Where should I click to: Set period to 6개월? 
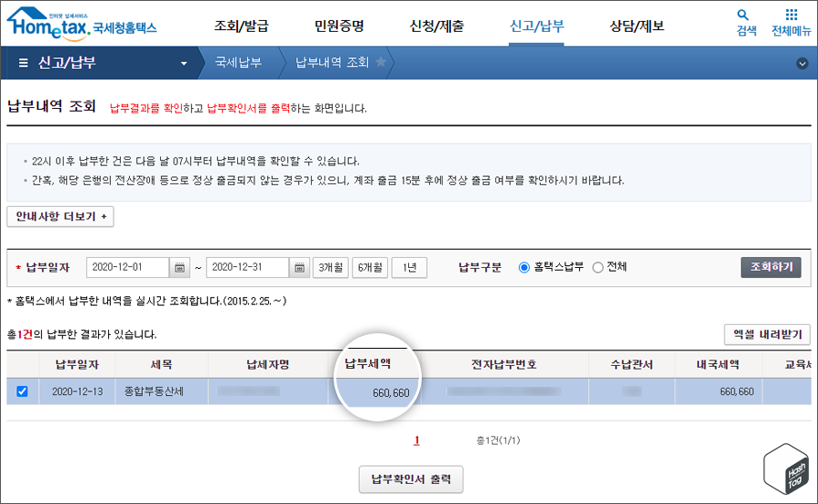click(x=370, y=267)
